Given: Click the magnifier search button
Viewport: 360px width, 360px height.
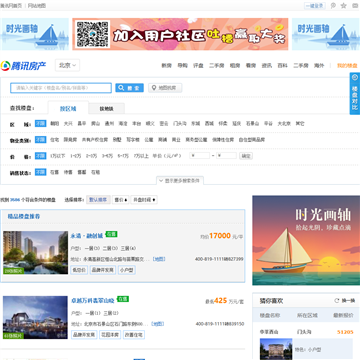Looking at the screenshot, I should click(129, 88).
